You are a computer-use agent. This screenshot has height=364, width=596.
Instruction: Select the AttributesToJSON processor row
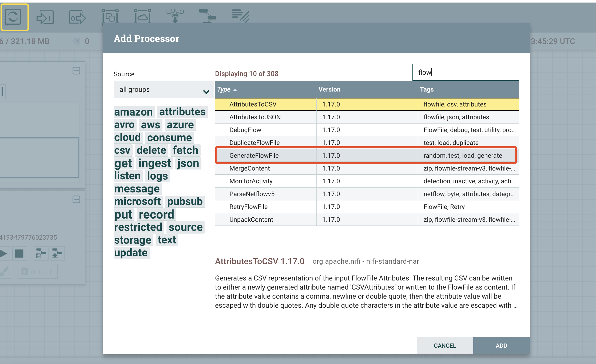367,117
